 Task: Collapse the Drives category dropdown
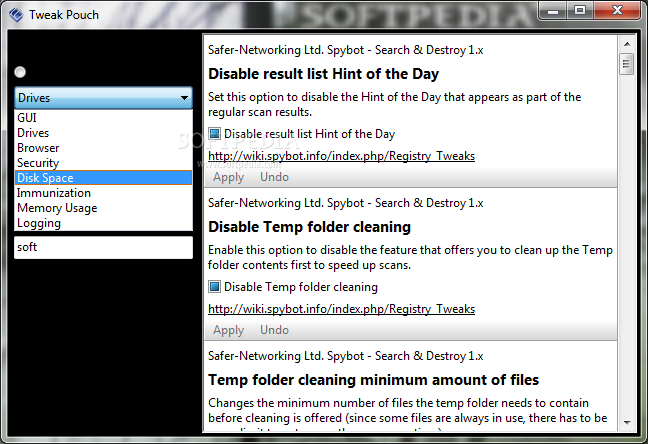click(184, 98)
